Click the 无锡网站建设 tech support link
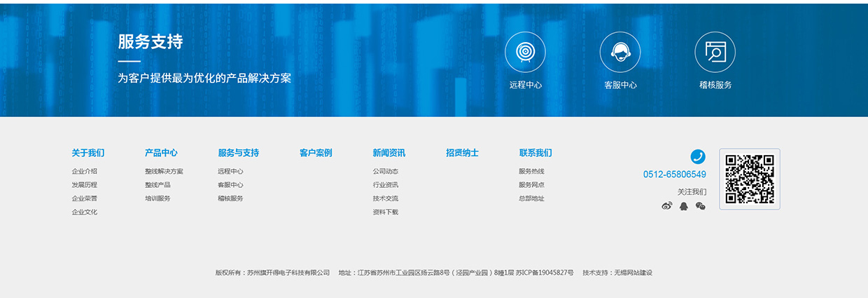This screenshot has height=298, width=868. (x=633, y=273)
